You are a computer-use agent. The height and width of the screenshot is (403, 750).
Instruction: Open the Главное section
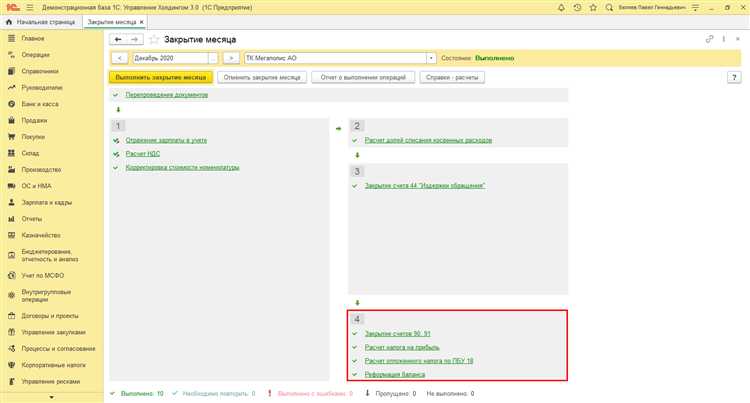33,38
